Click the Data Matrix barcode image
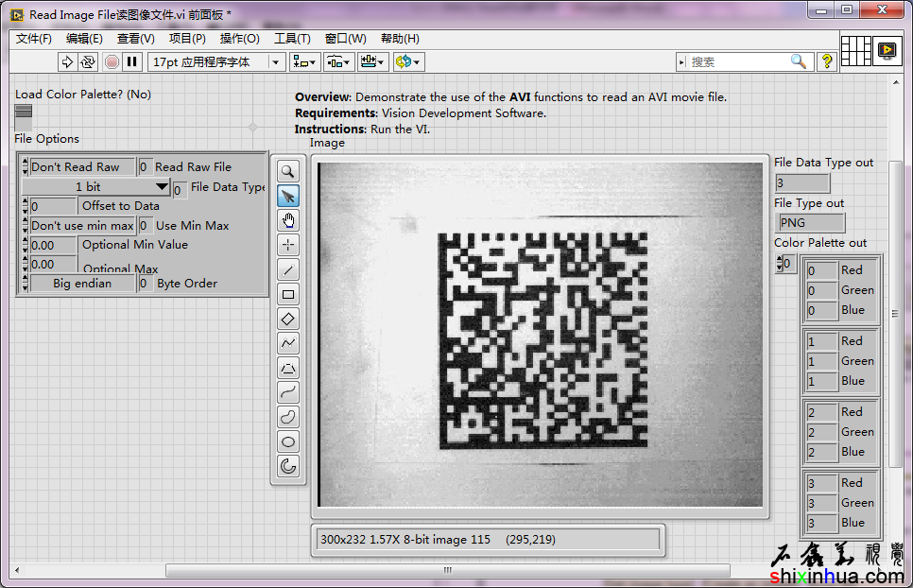This screenshot has width=913, height=588. coord(543,340)
